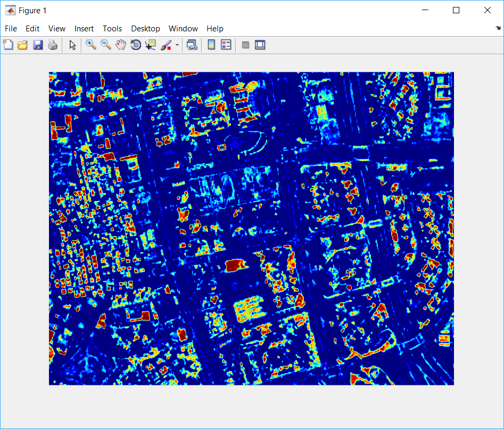Open the Help menu
The image size is (504, 429).
[x=214, y=29]
